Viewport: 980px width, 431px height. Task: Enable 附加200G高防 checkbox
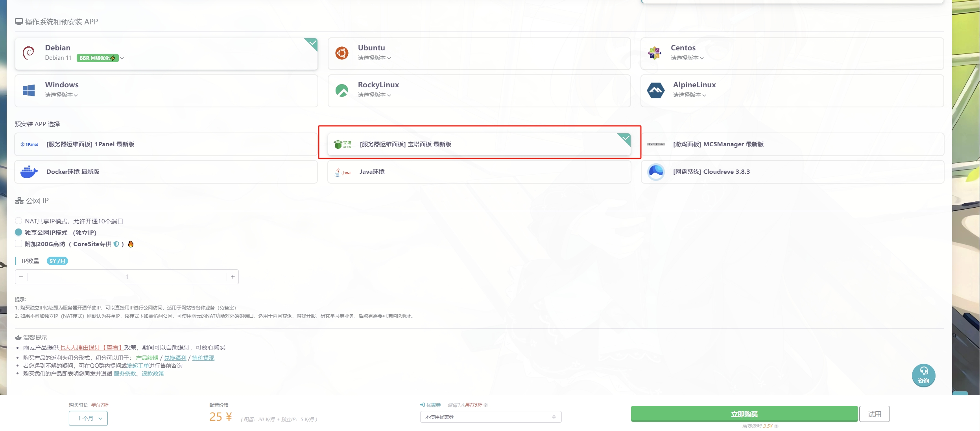pos(18,244)
